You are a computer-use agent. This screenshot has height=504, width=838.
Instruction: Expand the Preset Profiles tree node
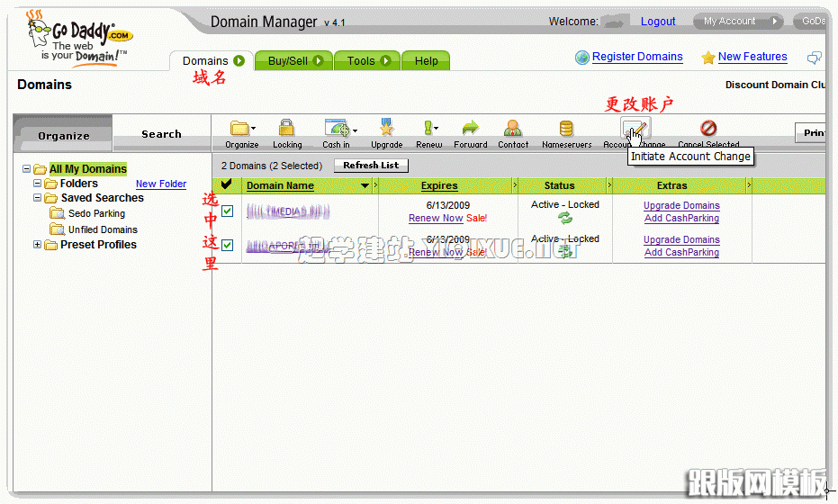pyautogui.click(x=37, y=244)
